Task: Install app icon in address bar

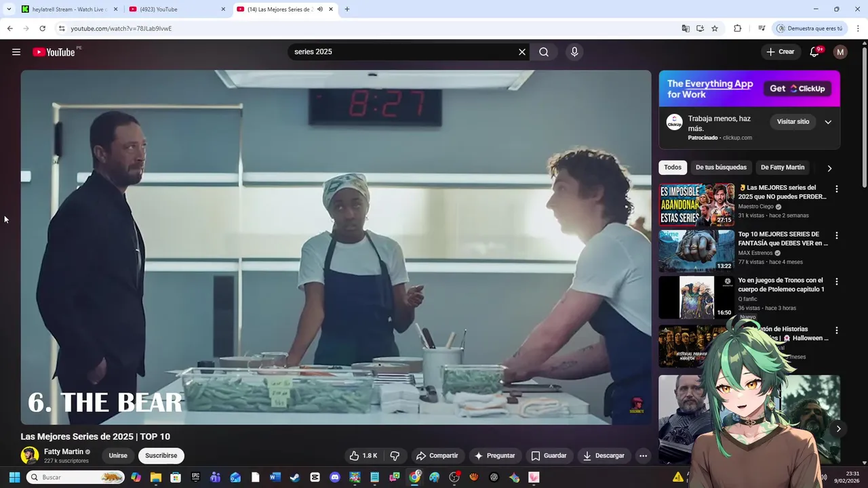Action: (x=700, y=28)
